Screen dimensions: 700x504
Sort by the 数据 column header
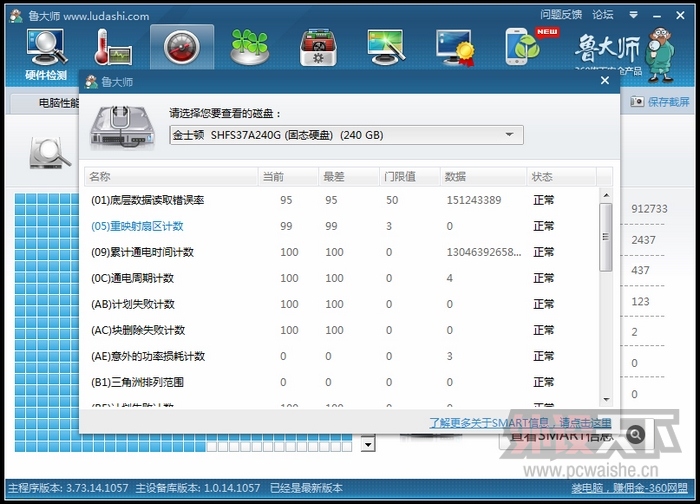pyautogui.click(x=483, y=177)
